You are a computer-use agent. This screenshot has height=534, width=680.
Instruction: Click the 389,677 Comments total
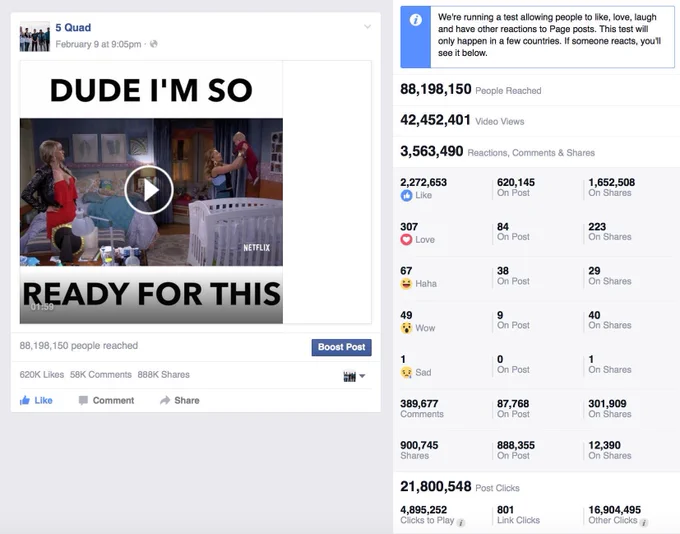pos(419,403)
